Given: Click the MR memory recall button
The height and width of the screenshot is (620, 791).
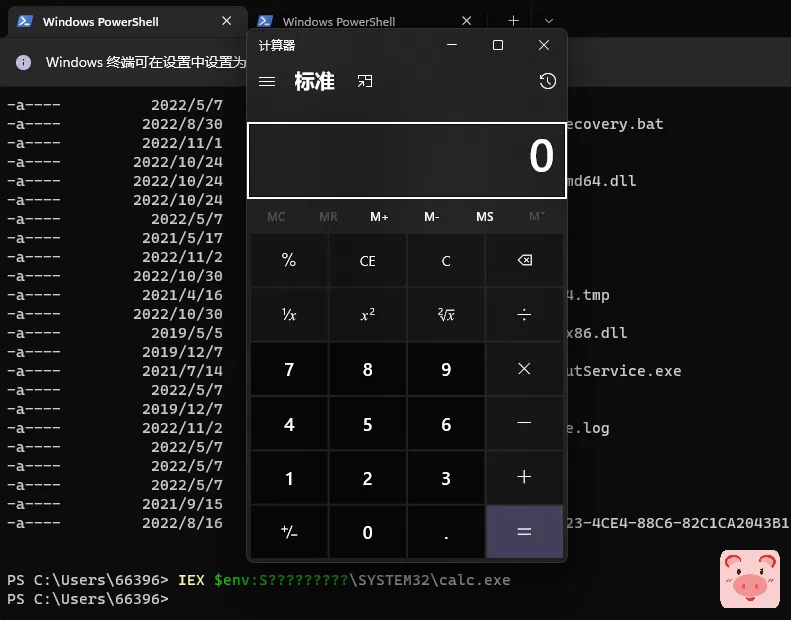Looking at the screenshot, I should [x=328, y=217].
